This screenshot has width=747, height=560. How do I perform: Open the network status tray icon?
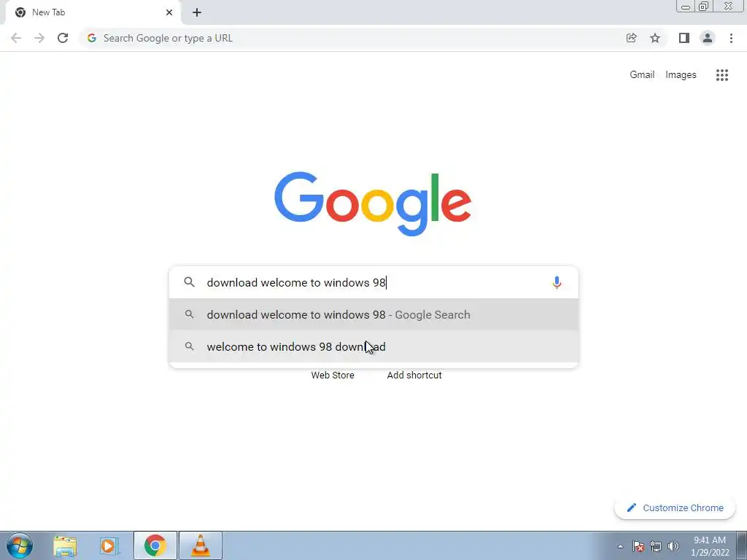coord(656,546)
